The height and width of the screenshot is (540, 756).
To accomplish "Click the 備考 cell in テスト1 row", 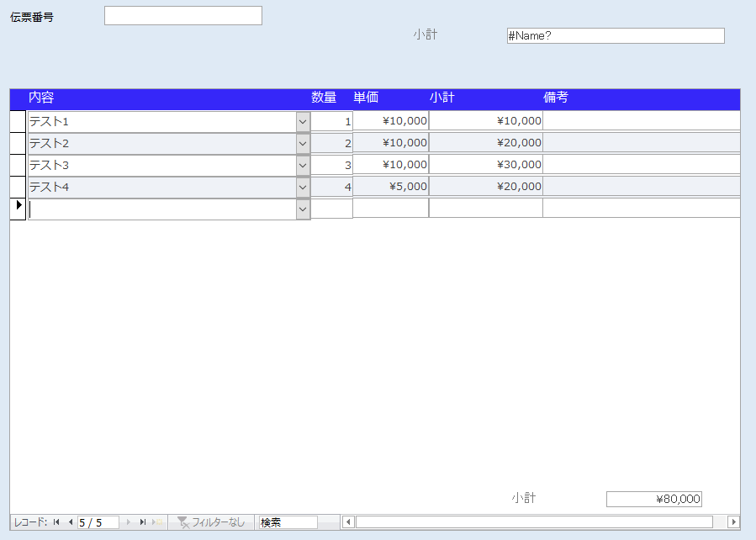I will [x=641, y=121].
